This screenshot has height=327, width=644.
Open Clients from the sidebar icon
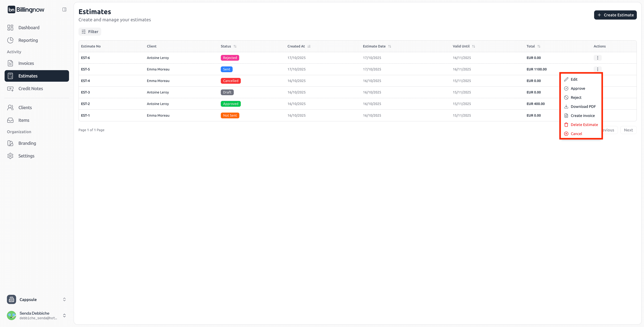pos(10,107)
